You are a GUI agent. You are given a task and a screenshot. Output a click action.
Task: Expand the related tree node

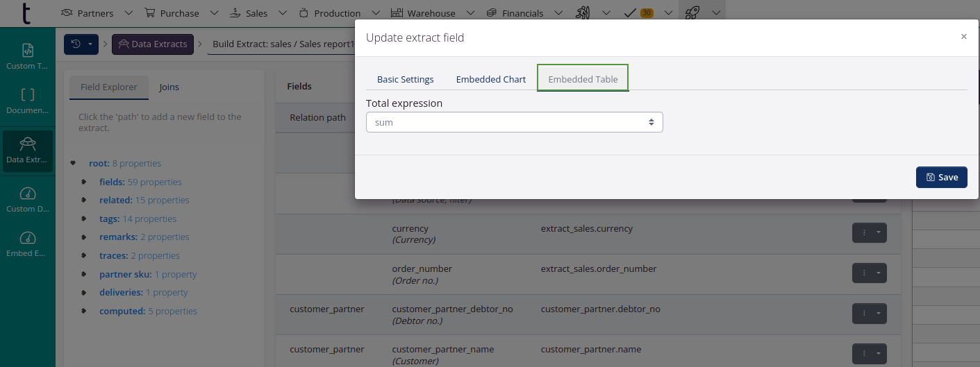click(84, 200)
